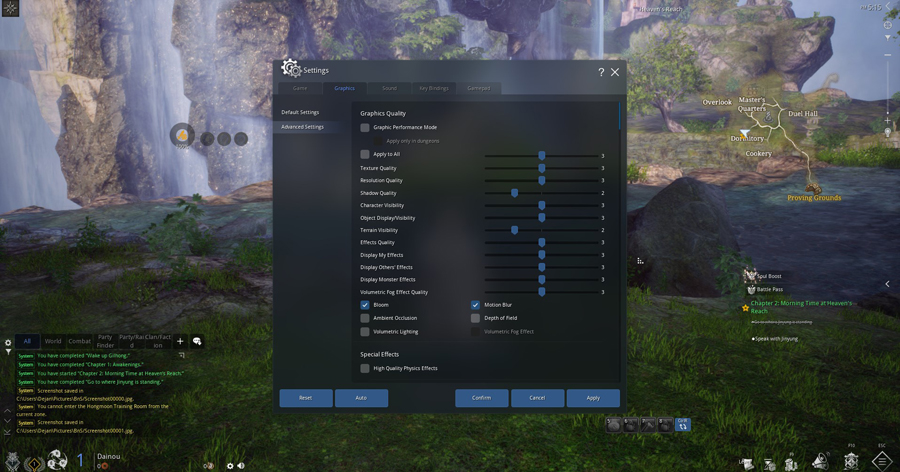Click the Cancel button
900x472 pixels.
[x=537, y=398]
